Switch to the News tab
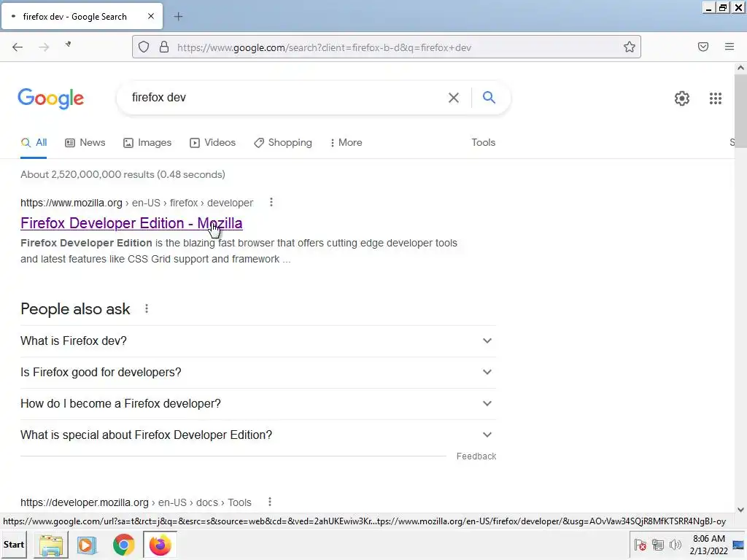The image size is (747, 560). 85,142
